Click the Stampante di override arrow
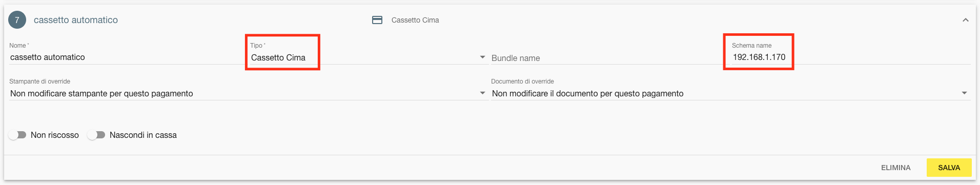 coord(482,93)
